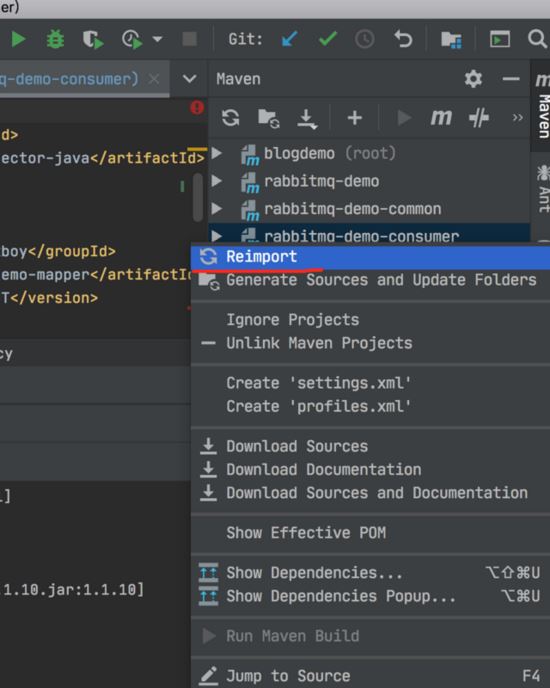Open Maven panel settings gear

coord(473,79)
